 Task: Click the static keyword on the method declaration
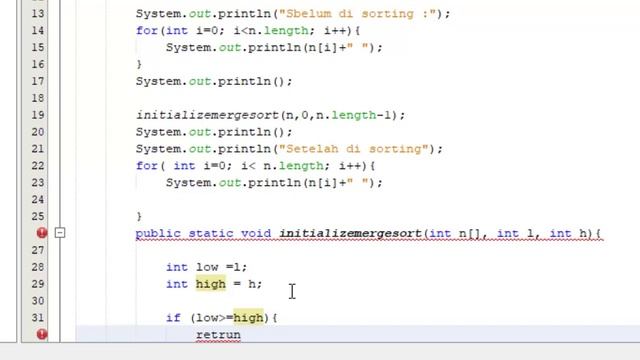(x=211, y=233)
